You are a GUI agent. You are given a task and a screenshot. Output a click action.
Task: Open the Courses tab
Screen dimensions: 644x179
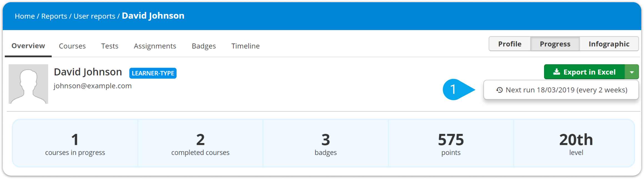(x=72, y=46)
